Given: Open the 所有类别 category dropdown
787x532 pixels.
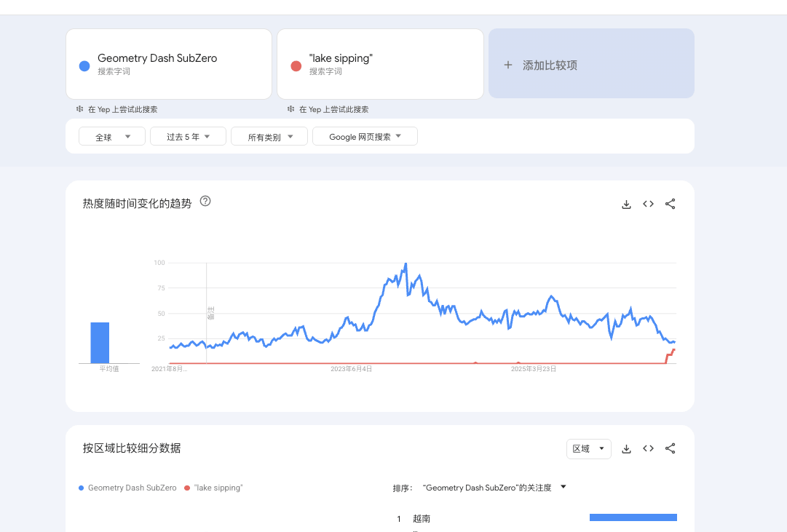Looking at the screenshot, I should point(269,137).
